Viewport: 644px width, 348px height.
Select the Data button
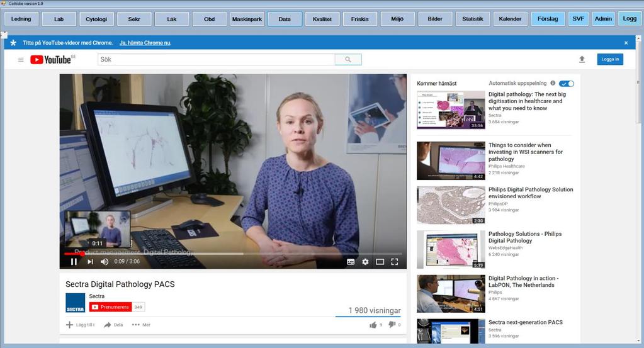tap(285, 19)
